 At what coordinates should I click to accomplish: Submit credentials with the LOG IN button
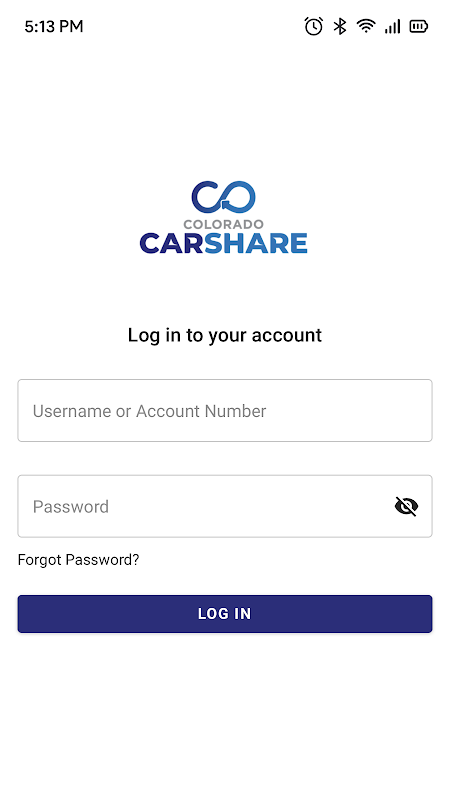point(225,614)
